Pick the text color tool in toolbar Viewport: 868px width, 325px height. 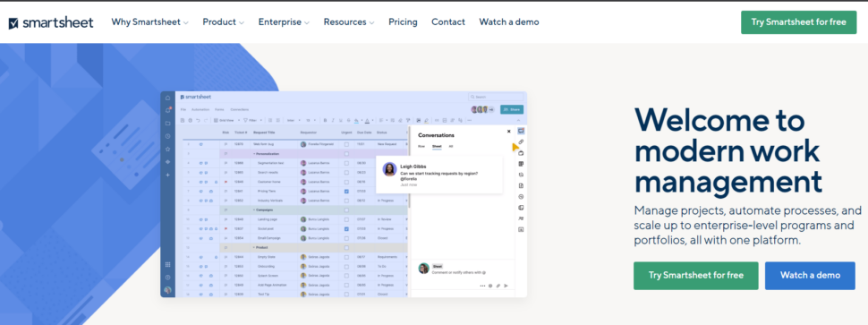coord(367,120)
